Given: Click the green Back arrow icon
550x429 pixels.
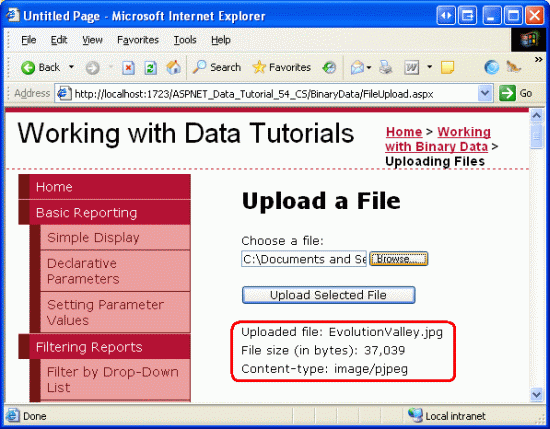Looking at the screenshot, I should click(28, 67).
